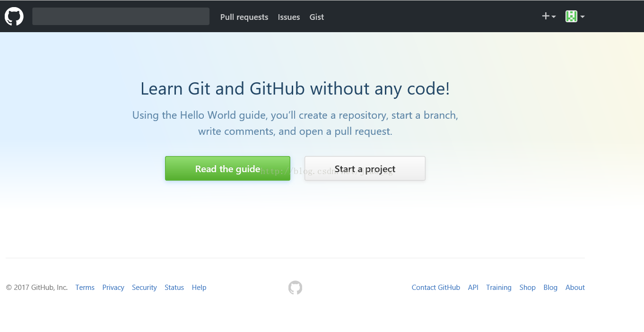Open Gist from header

(x=317, y=17)
